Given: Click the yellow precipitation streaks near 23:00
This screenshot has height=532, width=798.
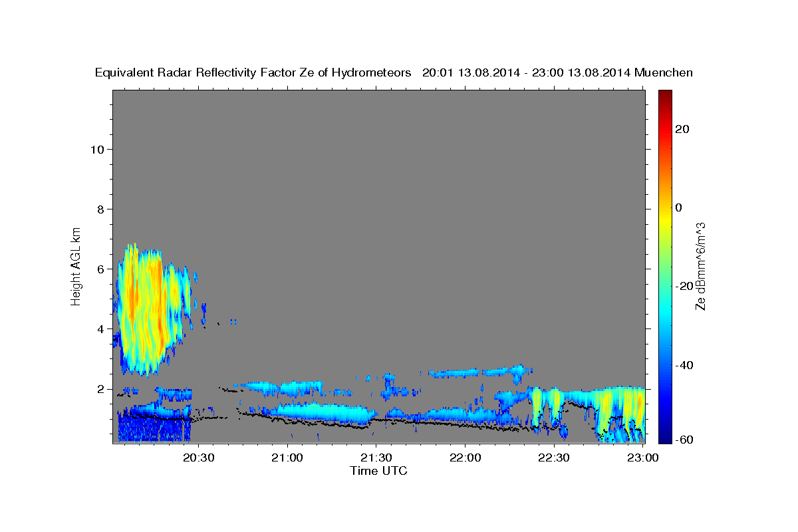Looking at the screenshot, I should (x=622, y=412).
